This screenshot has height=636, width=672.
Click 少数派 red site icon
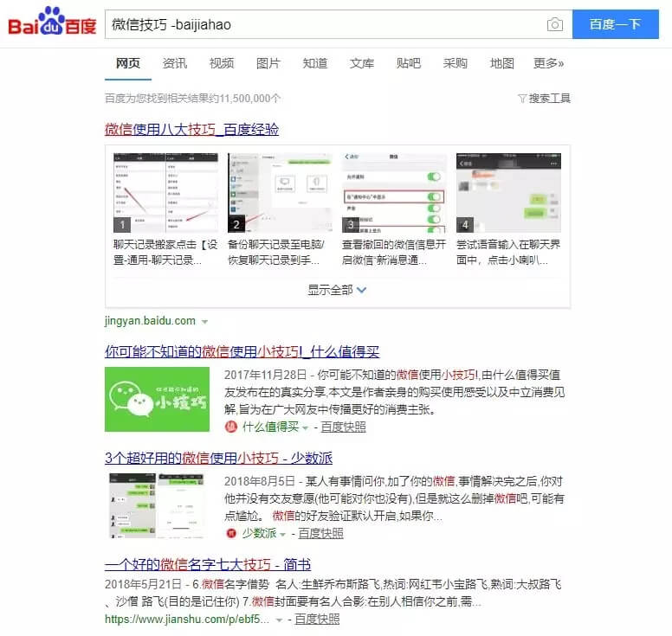click(x=231, y=533)
